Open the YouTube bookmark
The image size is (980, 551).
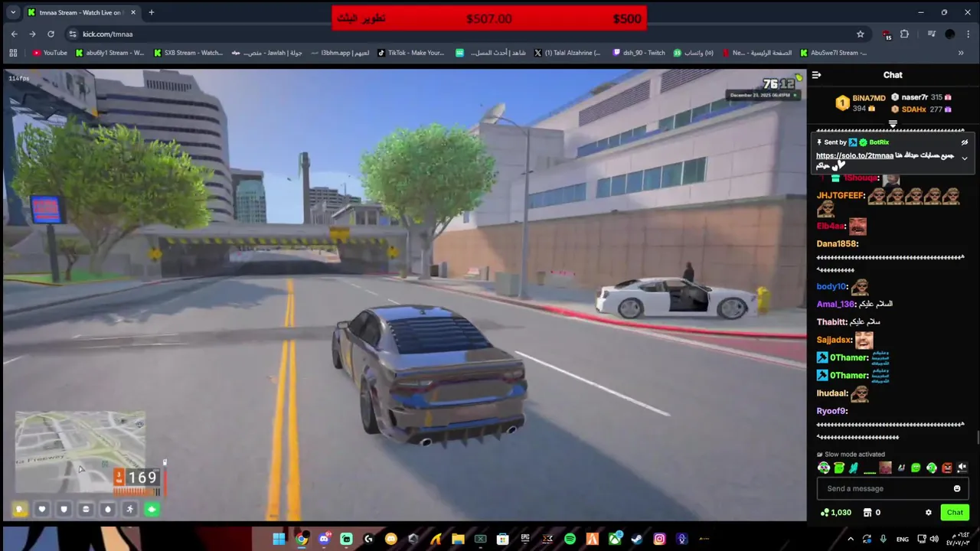click(50, 53)
